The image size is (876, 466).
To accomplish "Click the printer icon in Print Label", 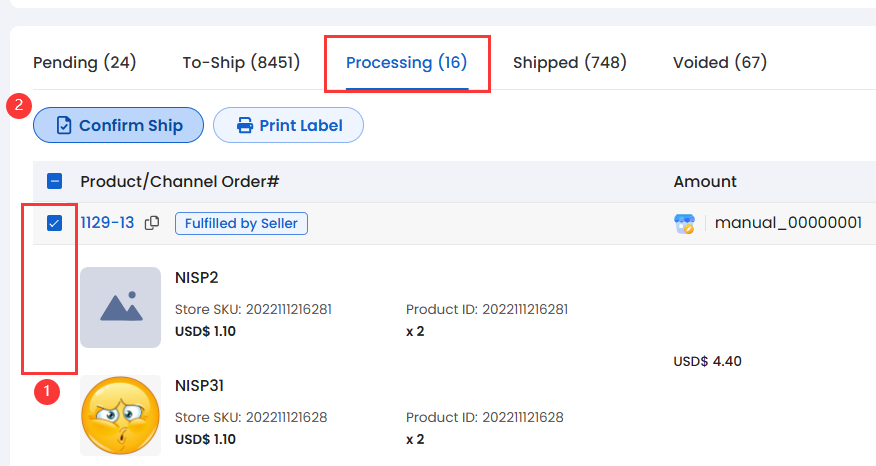I will pyautogui.click(x=244, y=125).
